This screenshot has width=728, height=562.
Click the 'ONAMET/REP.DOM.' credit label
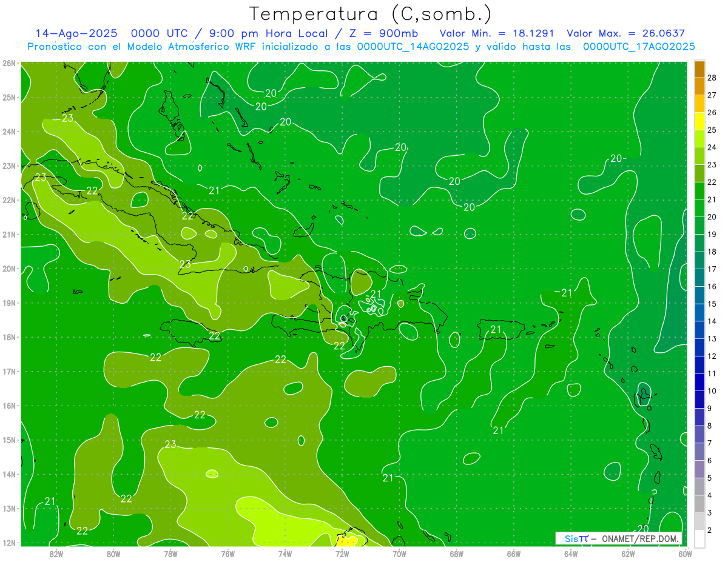[639, 538]
